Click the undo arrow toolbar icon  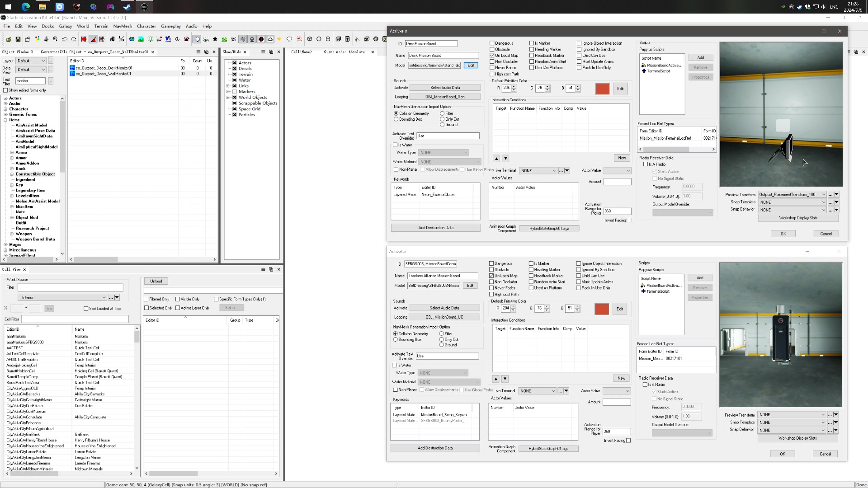pos(65,39)
